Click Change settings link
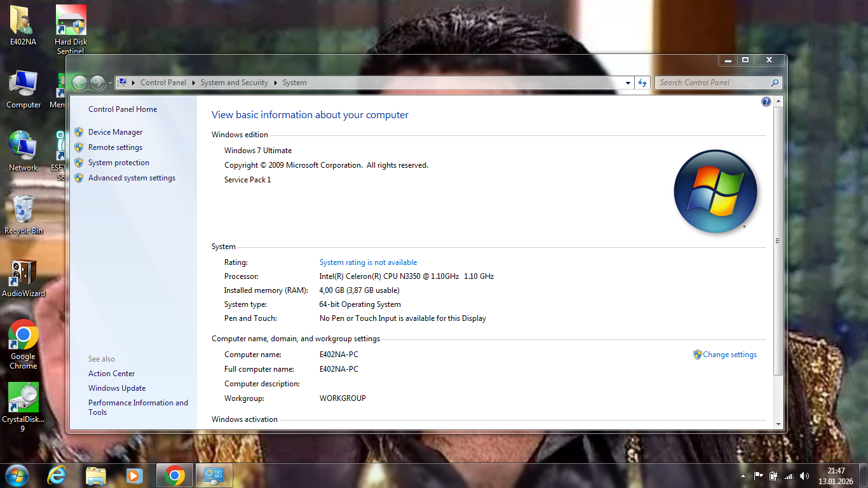Screen dimensions: 868x488 [729, 355]
